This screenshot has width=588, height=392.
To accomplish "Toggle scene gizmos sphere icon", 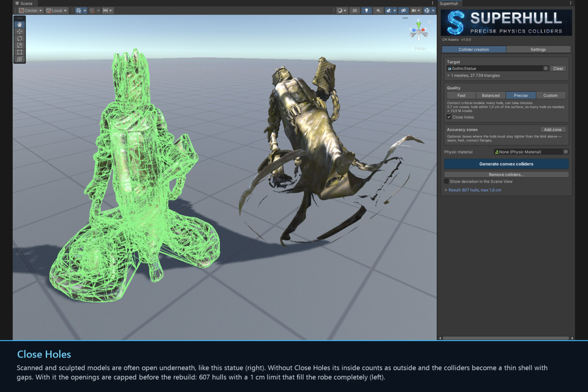I will [427, 10].
